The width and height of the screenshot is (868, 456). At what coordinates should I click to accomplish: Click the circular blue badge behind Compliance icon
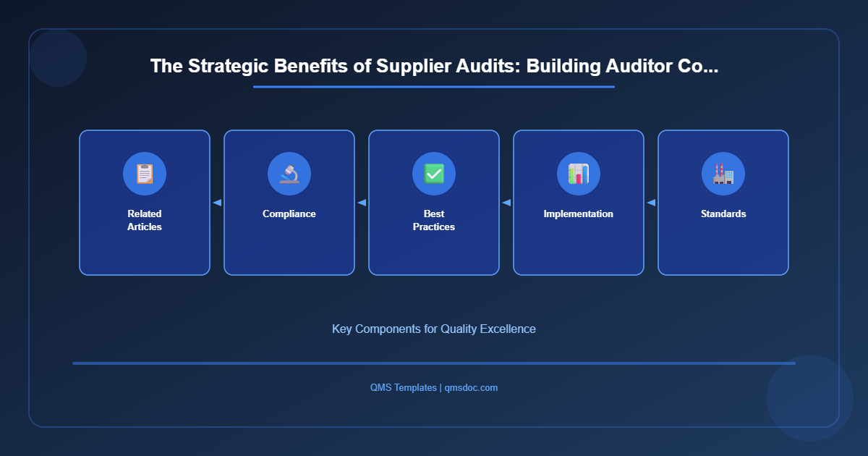[289, 174]
